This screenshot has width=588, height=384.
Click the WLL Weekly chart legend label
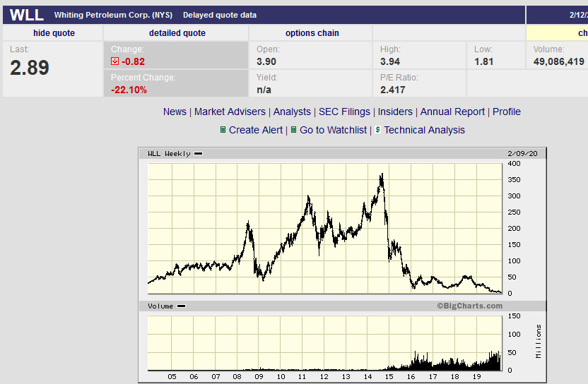[169, 154]
